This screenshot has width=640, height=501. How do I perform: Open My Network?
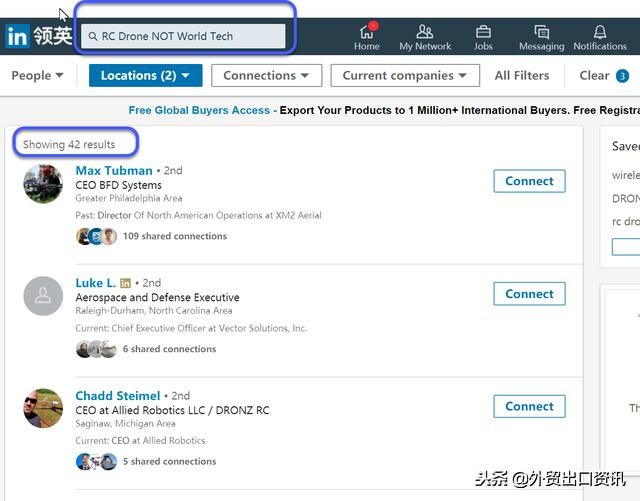pyautogui.click(x=425, y=37)
